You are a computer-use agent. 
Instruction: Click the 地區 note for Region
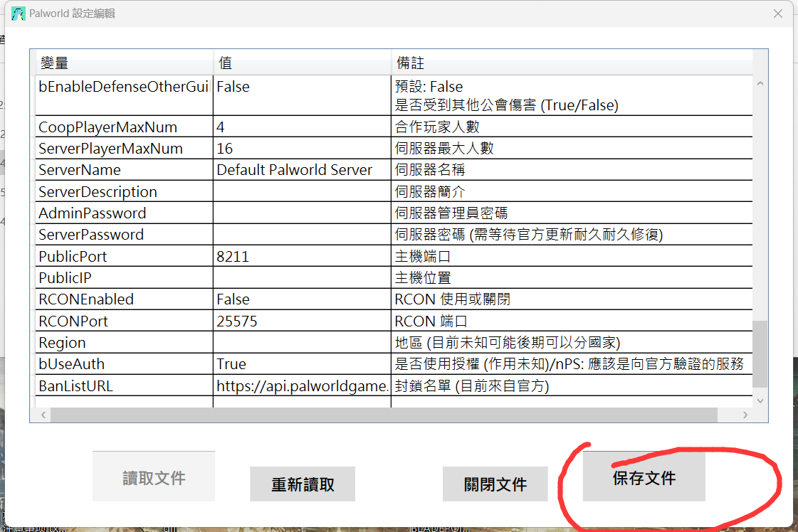pyautogui.click(x=572, y=342)
